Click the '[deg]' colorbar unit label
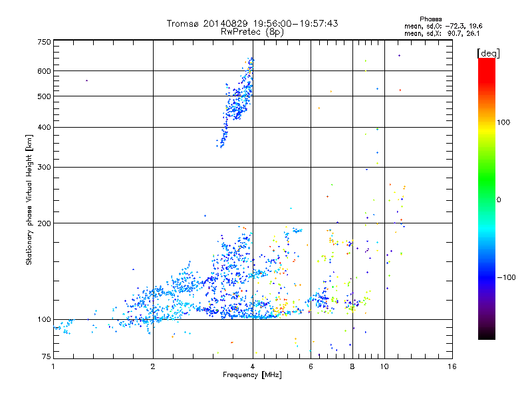 [x=488, y=53]
